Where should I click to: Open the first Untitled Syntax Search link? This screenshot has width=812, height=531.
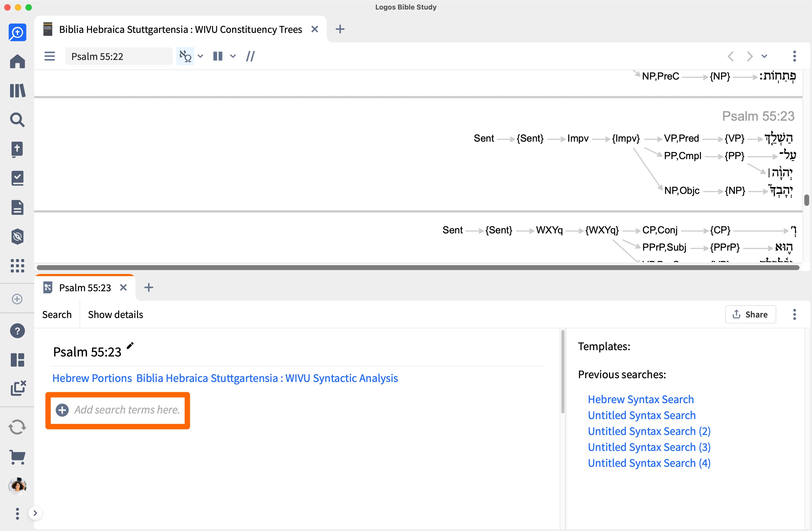click(x=642, y=415)
